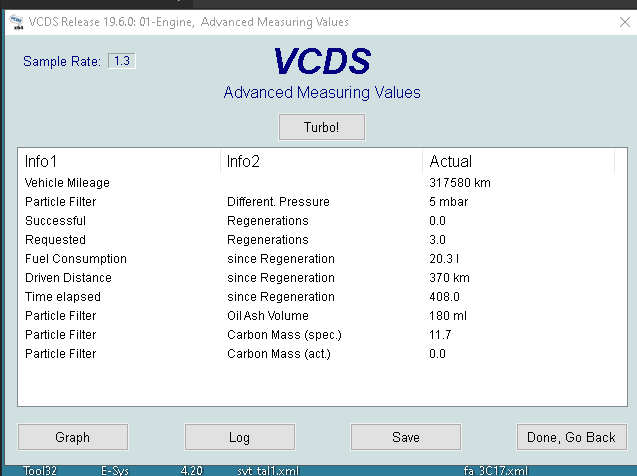
Task: Select the Oil Ash Volume row
Action: tap(267, 316)
